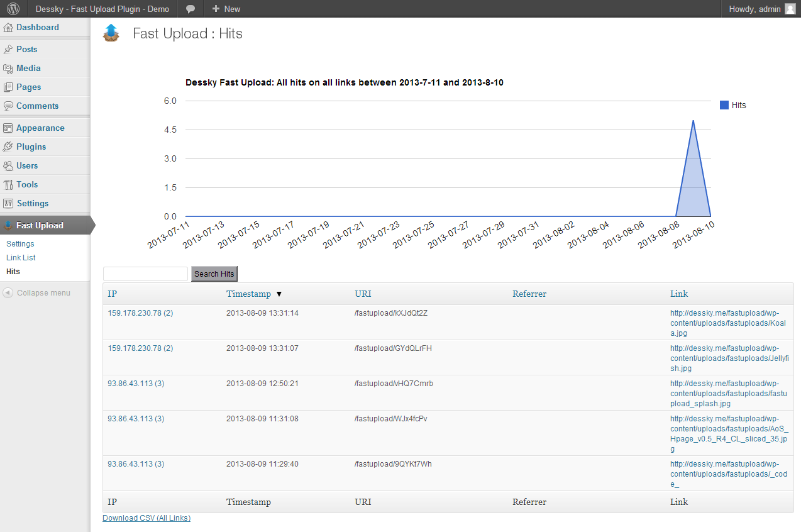The height and width of the screenshot is (532, 801).
Task: Click the Dashboard home icon in sidebar
Action: tap(8, 28)
